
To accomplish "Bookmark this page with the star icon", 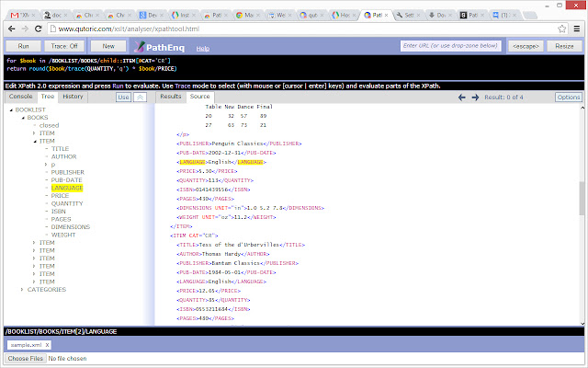I will (x=561, y=29).
